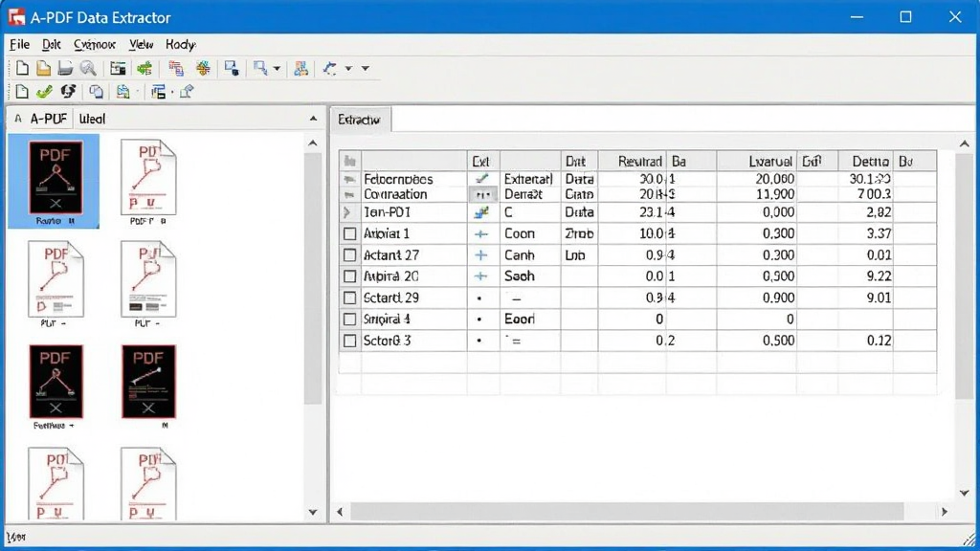Image resolution: width=980 pixels, height=551 pixels.
Task: Click the blank page icon in second toolbar row
Action: (x=23, y=92)
